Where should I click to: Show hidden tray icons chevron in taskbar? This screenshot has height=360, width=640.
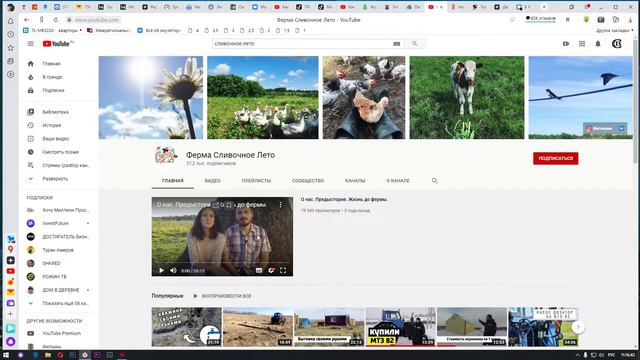[x=577, y=355]
